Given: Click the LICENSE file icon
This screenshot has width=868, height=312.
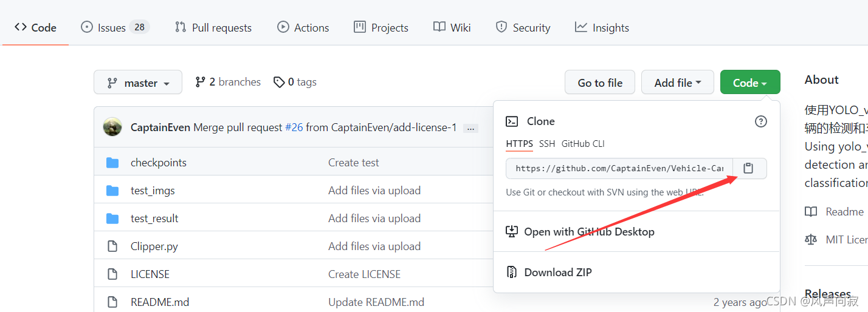Looking at the screenshot, I should (112, 274).
